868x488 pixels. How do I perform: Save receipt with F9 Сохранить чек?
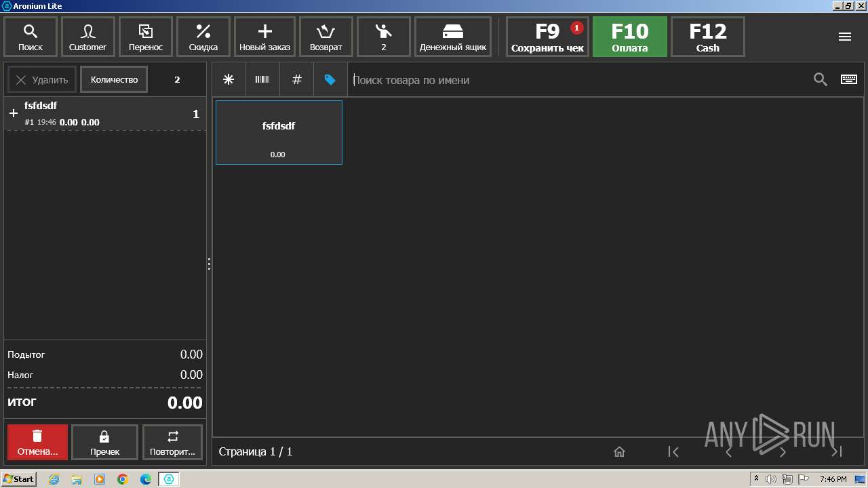point(547,37)
